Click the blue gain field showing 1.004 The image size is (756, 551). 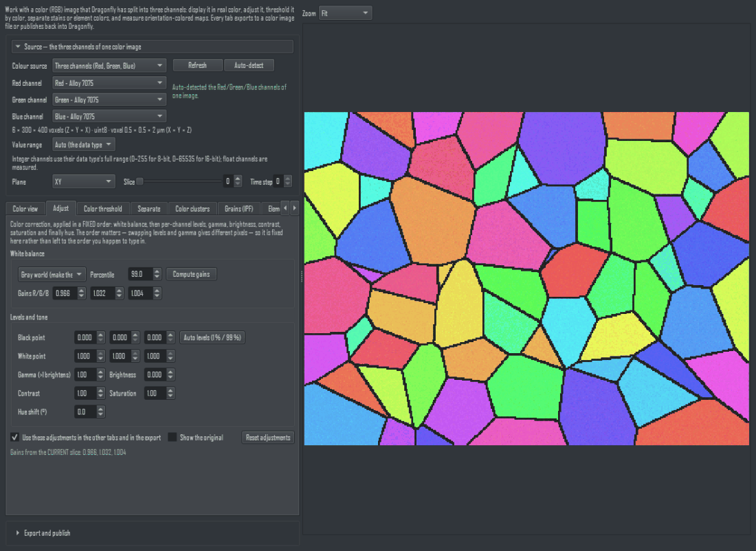click(140, 293)
